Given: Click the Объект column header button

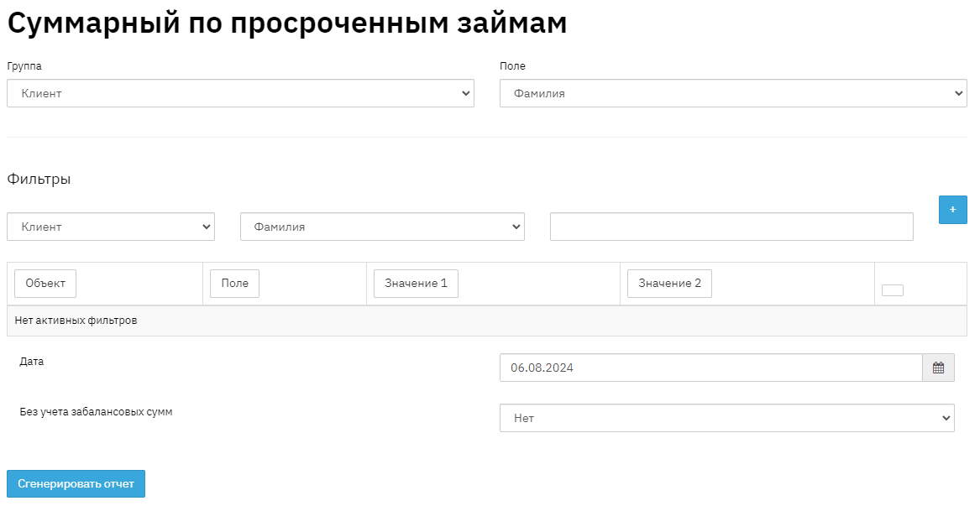Looking at the screenshot, I should point(45,284).
